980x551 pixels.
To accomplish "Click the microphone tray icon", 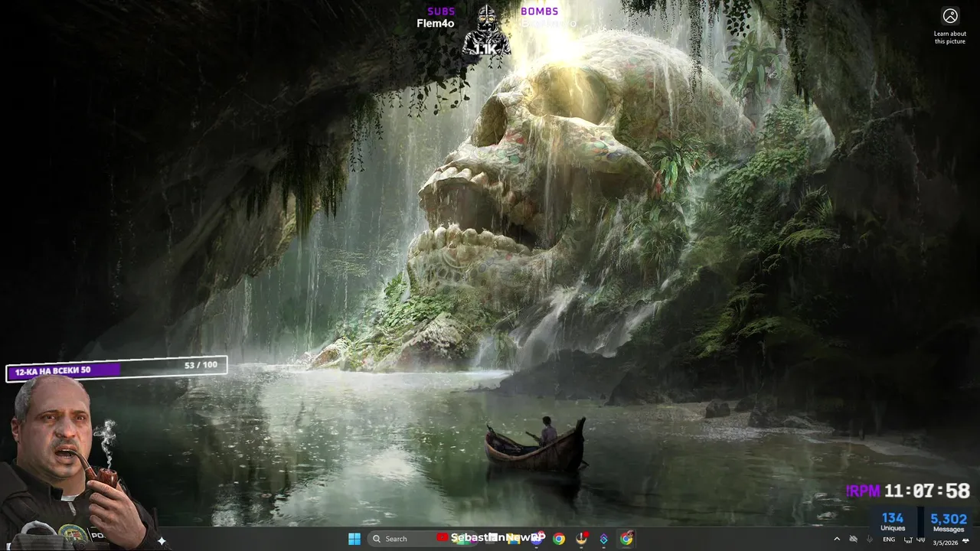I will [870, 540].
